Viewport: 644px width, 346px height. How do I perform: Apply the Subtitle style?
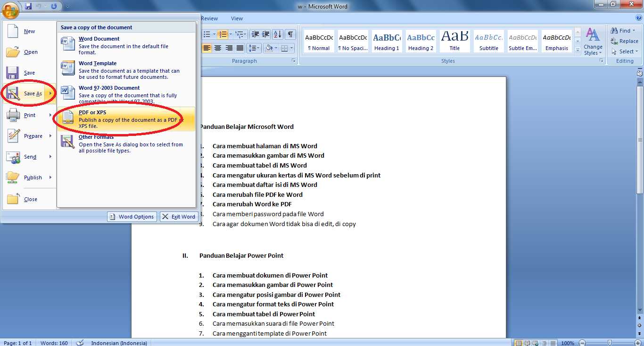(x=489, y=41)
